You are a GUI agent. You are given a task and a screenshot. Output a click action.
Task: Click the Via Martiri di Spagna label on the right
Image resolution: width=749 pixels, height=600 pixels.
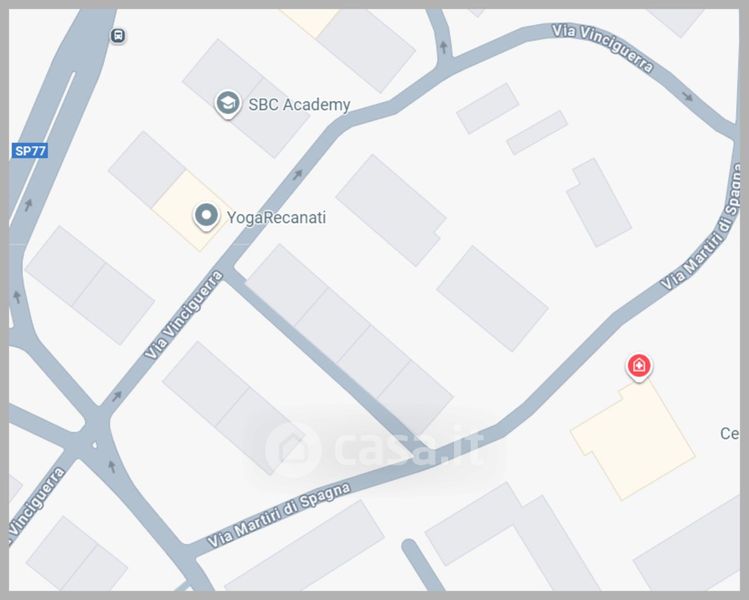pyautogui.click(x=702, y=227)
